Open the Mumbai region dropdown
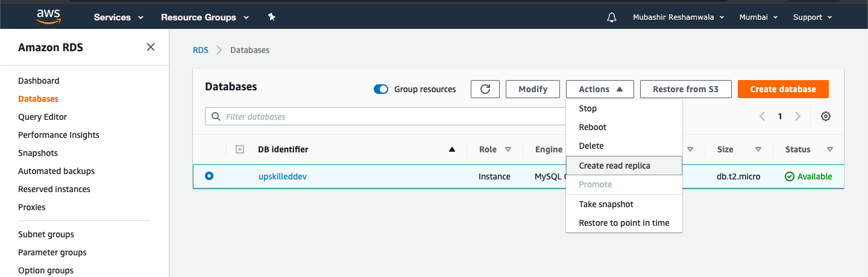868x277 pixels. (x=758, y=17)
